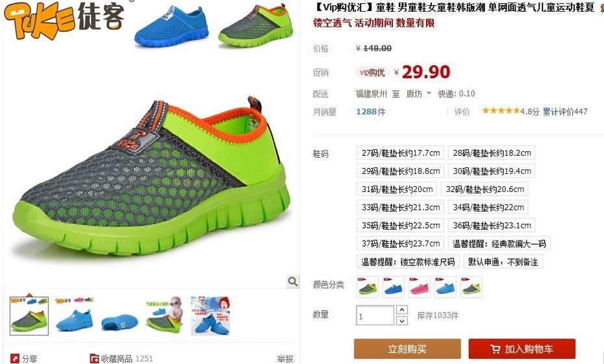Pick size 36码/鞋垫长约23.1cm option
The height and width of the screenshot is (364, 604).
click(492, 225)
